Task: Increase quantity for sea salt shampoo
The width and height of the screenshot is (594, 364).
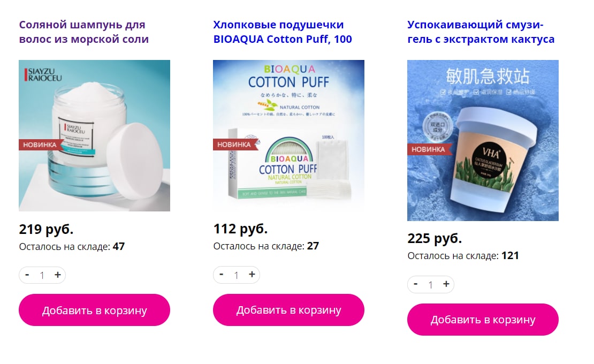Action: (x=58, y=275)
